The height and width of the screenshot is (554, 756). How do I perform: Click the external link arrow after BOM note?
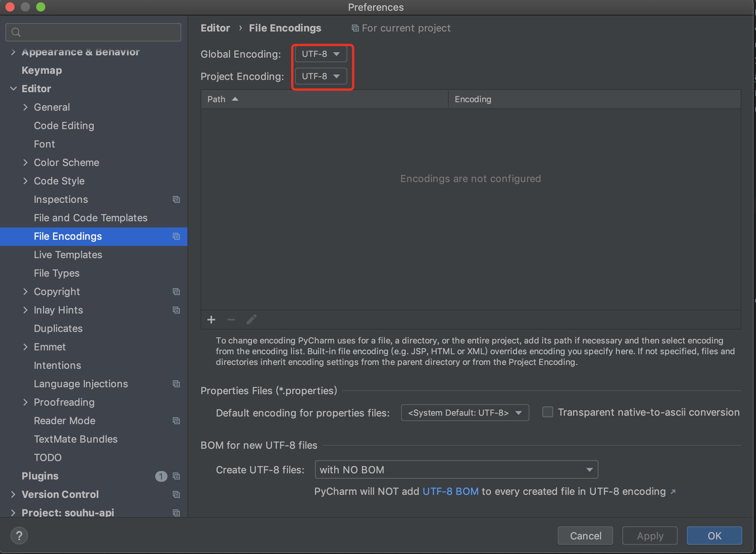[x=673, y=492]
